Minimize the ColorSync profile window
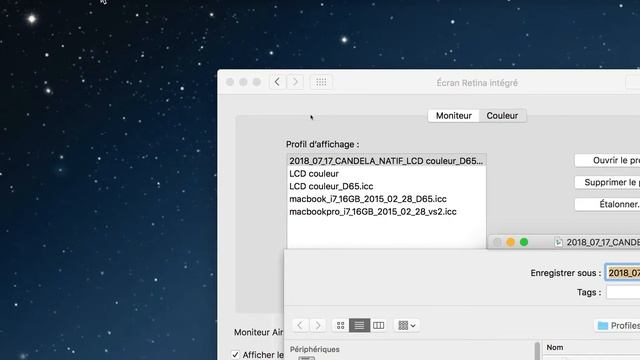640x360 pixels. [510, 242]
